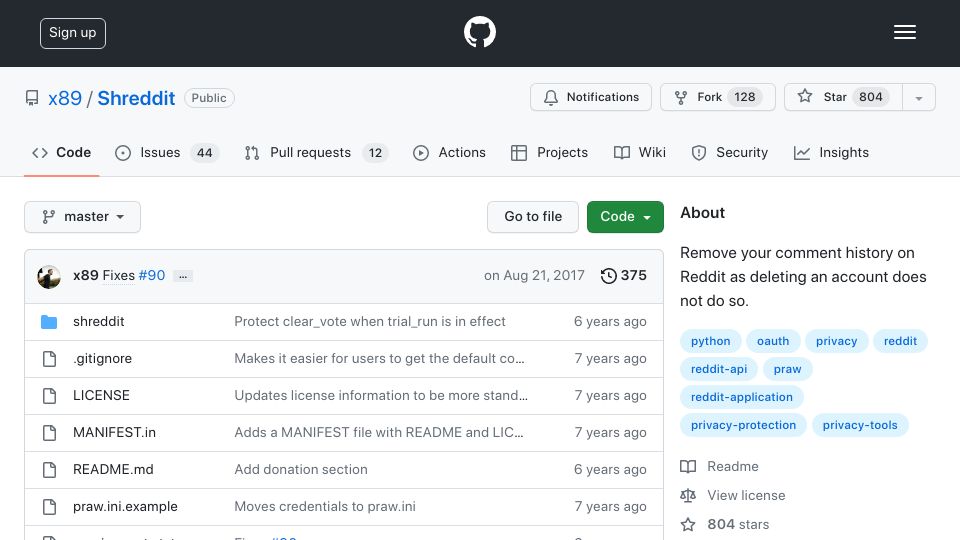
Task: Open the README.md file
Action: (x=113, y=470)
